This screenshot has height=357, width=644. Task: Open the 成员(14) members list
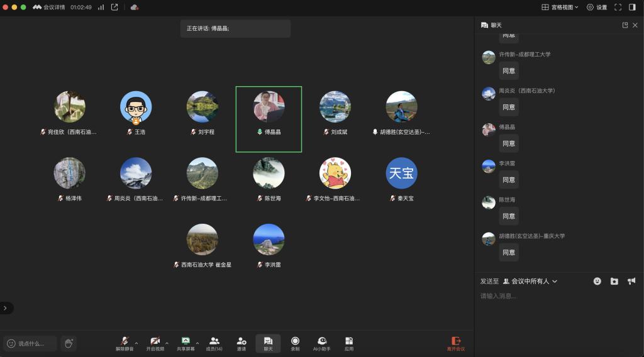tap(214, 343)
